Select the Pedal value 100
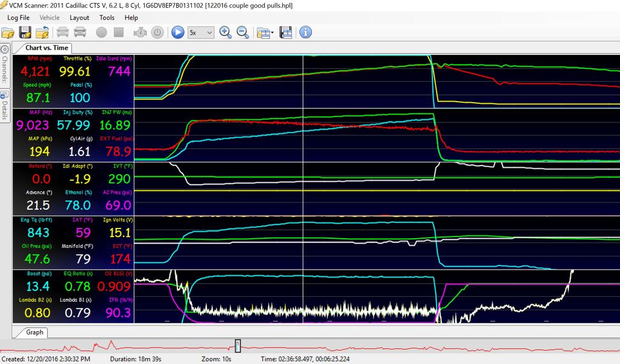620x364 pixels. (x=79, y=98)
